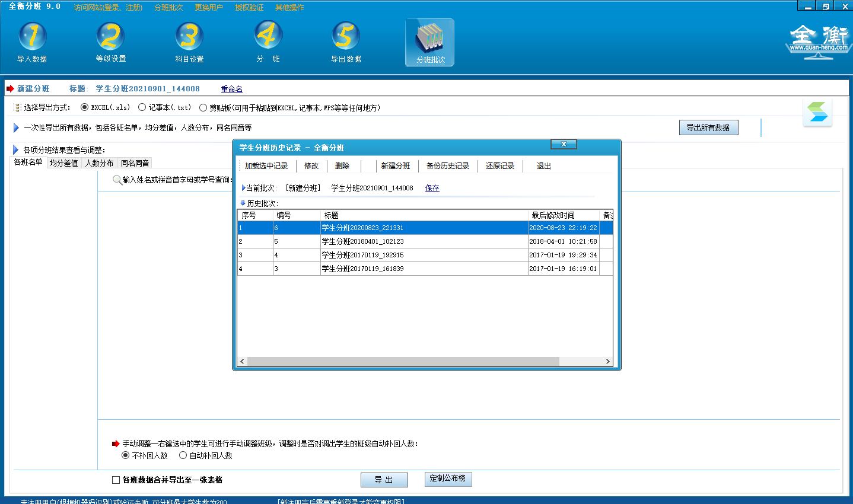Click blue arrow beside 当前批次

(x=243, y=188)
